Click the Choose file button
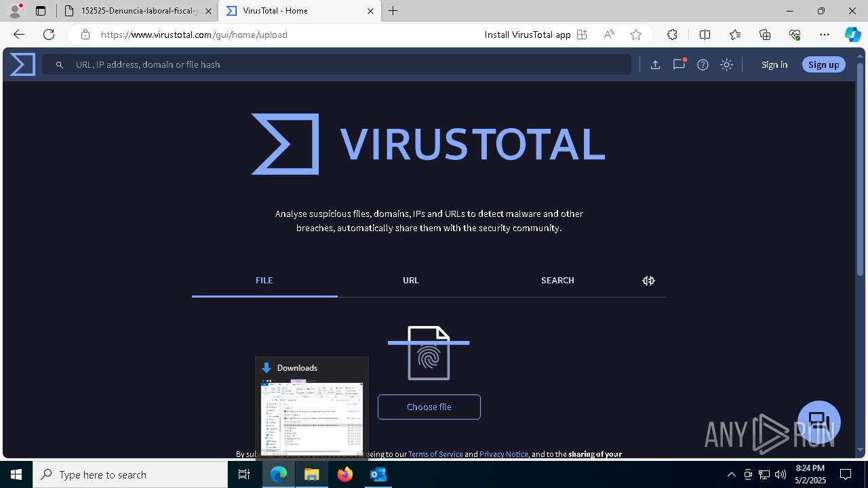868x488 pixels. 429,407
